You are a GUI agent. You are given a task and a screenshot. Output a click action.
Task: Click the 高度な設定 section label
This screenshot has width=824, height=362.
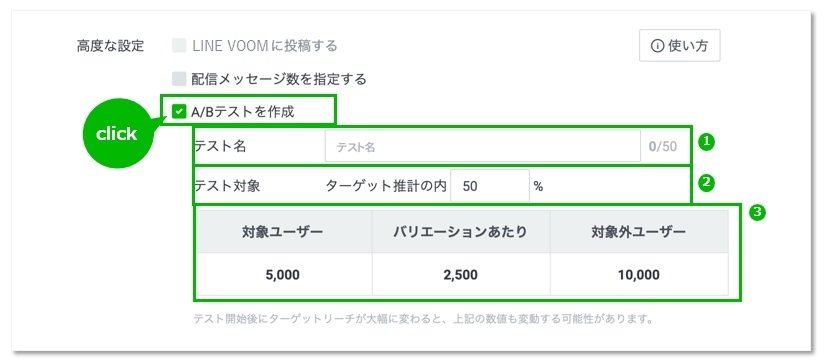coord(110,46)
